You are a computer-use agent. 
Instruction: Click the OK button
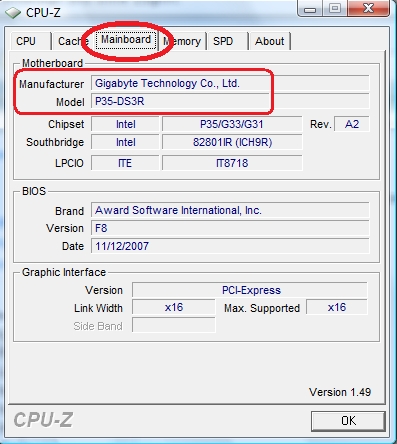348,421
